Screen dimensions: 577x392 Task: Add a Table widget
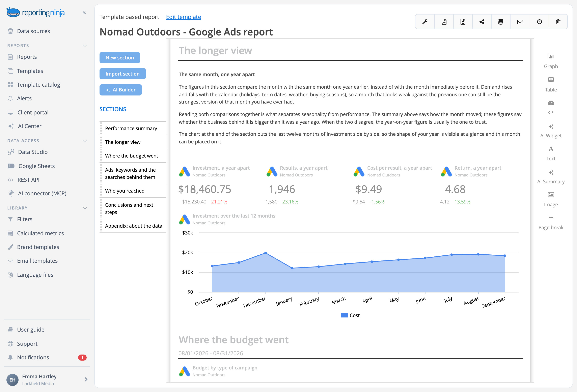tap(551, 84)
